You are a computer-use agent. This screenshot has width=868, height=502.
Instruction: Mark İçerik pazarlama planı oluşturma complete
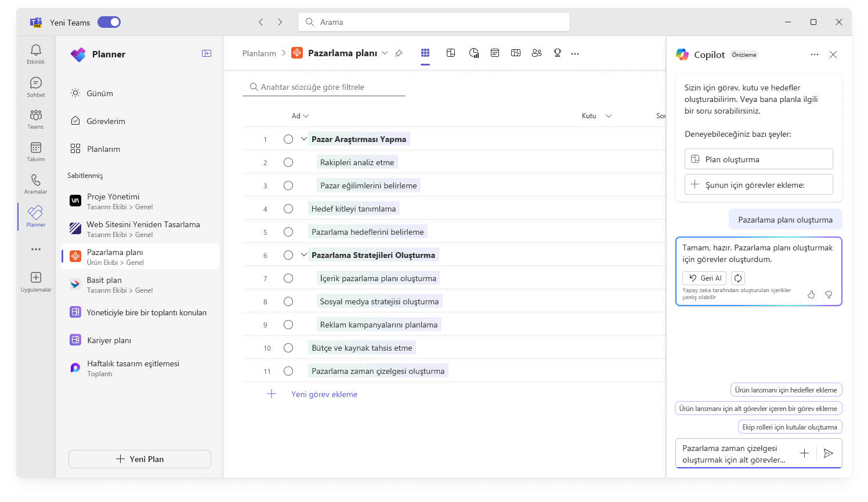288,278
